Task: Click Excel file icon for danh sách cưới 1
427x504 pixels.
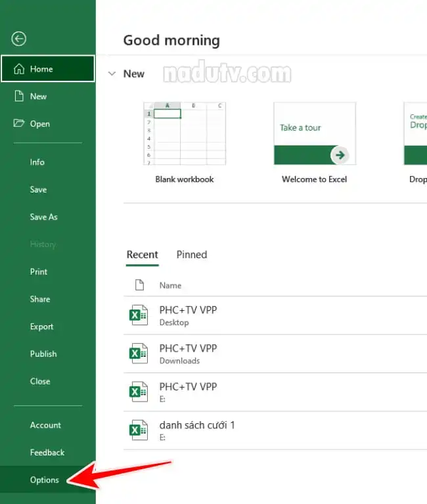Action: coord(139,430)
